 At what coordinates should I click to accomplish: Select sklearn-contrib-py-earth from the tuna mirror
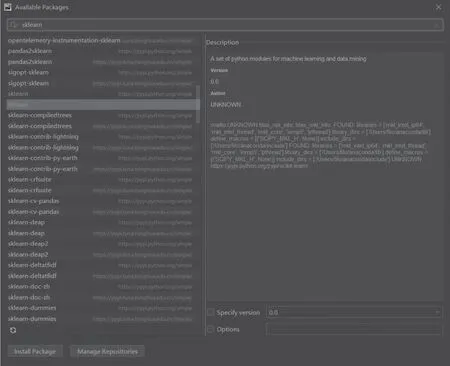coord(103,169)
